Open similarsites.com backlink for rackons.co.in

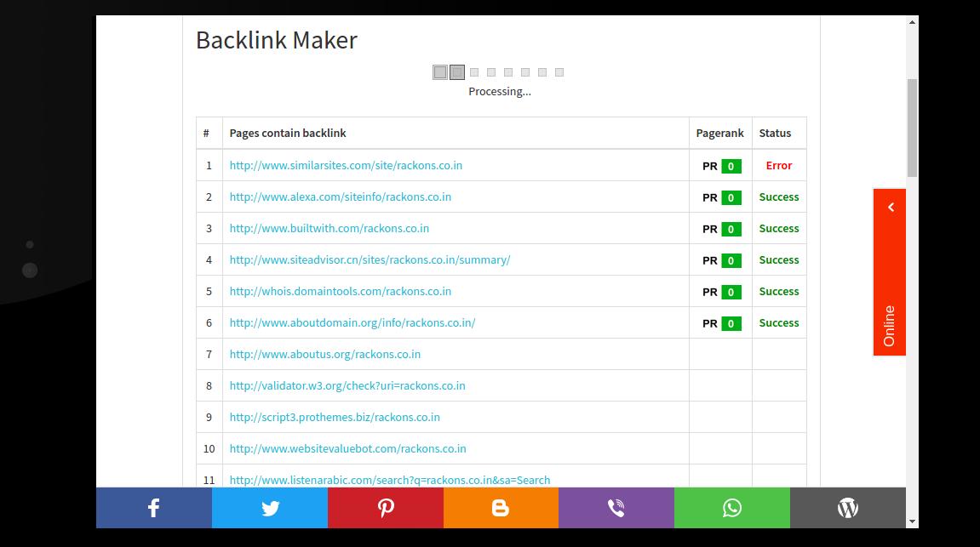pyautogui.click(x=346, y=166)
